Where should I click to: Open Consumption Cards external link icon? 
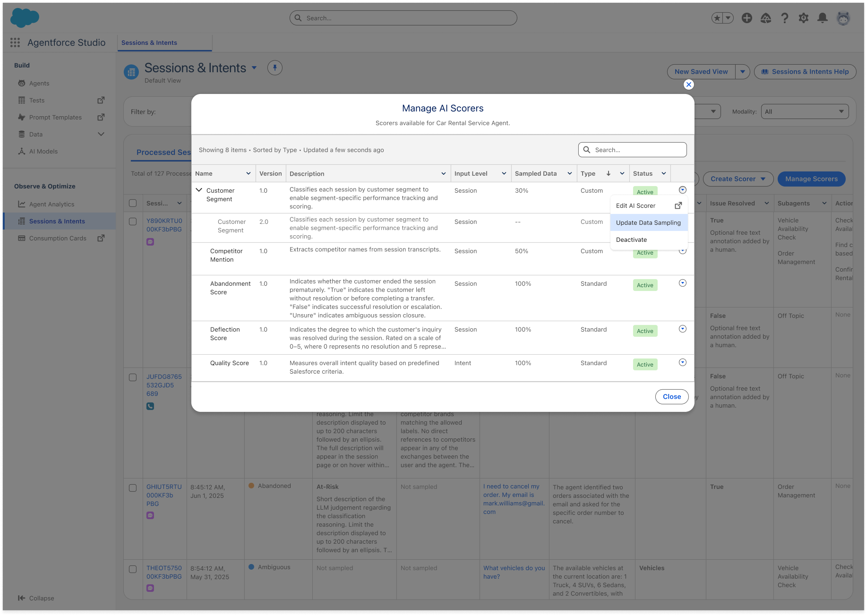[101, 238]
